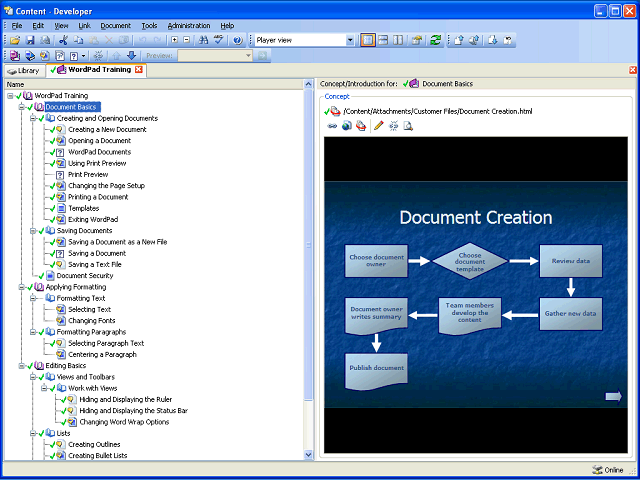Open the Administration menu
Viewport: 640px width, 480px height.
(x=188, y=25)
